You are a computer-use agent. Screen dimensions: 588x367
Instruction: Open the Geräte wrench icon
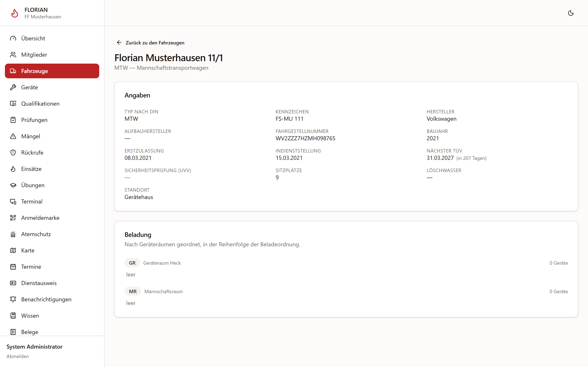(13, 87)
